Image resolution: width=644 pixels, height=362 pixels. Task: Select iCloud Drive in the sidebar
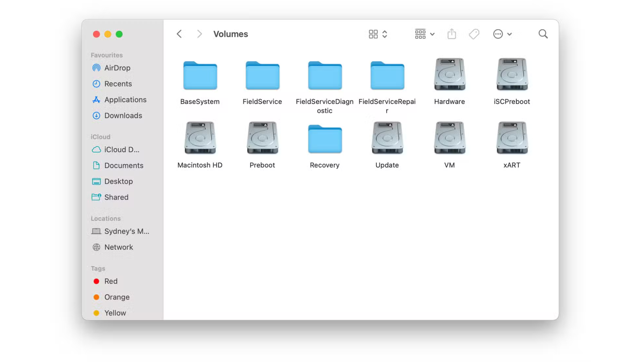coord(121,149)
